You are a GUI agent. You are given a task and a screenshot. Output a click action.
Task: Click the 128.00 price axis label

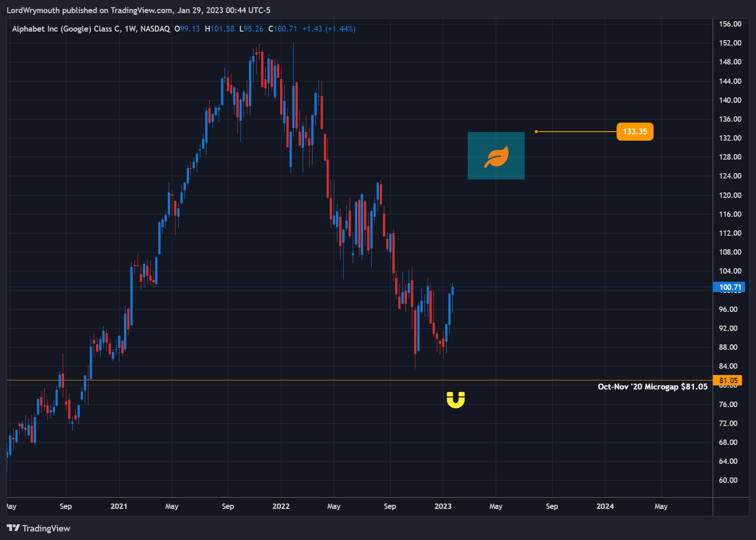click(x=730, y=157)
